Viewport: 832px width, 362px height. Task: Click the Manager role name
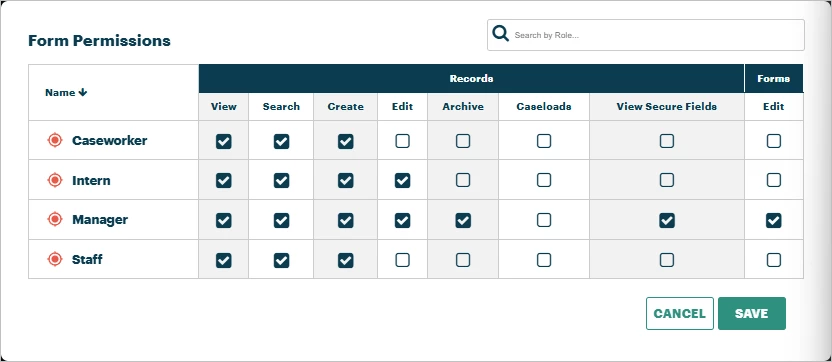[100, 219]
